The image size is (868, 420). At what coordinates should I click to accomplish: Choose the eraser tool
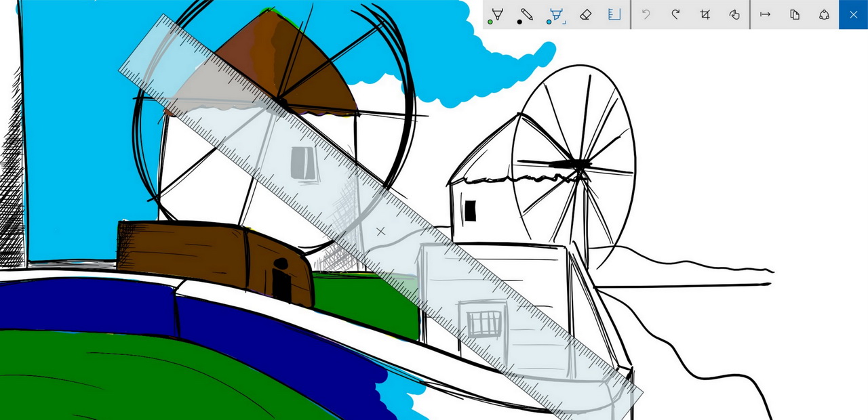coord(586,14)
